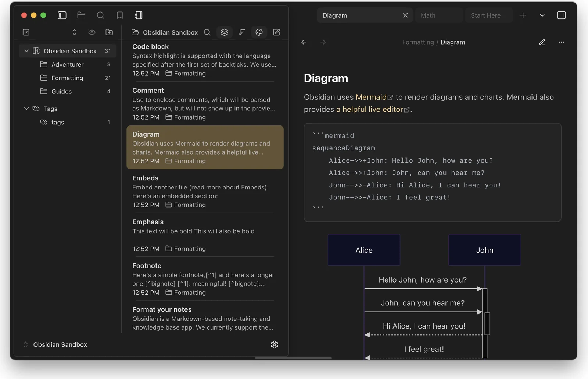This screenshot has height=379, width=588.
Task: Navigate back with left arrow
Action: coord(304,42)
